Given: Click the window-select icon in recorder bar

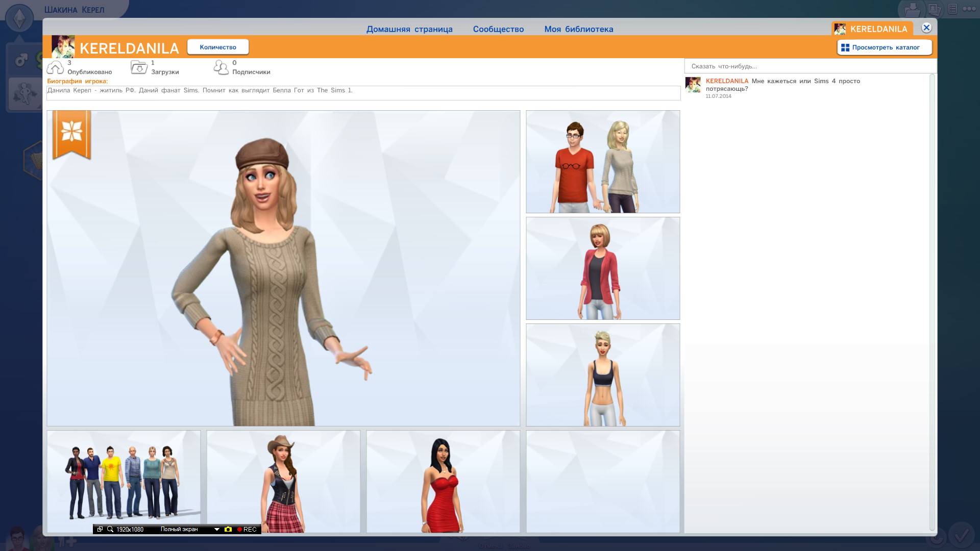Looking at the screenshot, I should click(100, 530).
